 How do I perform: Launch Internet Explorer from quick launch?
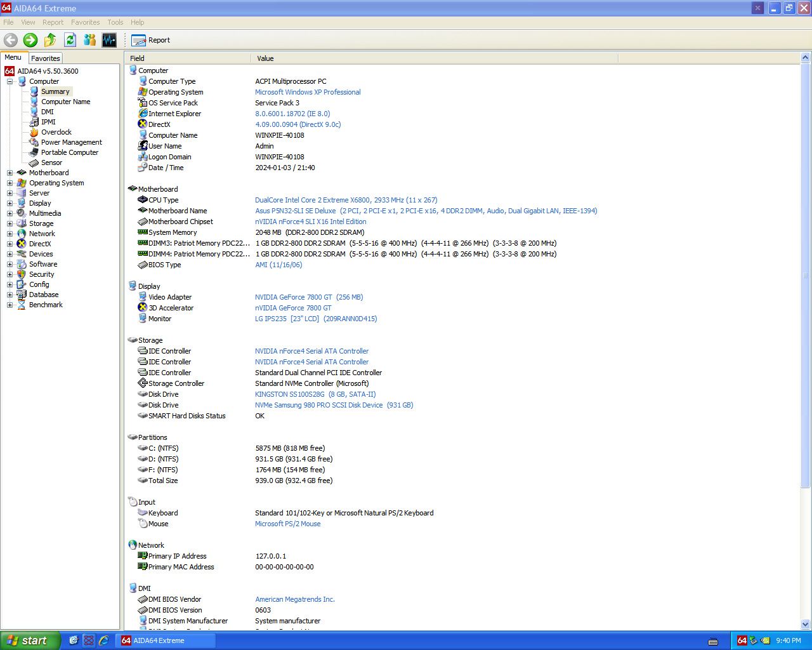point(103,640)
